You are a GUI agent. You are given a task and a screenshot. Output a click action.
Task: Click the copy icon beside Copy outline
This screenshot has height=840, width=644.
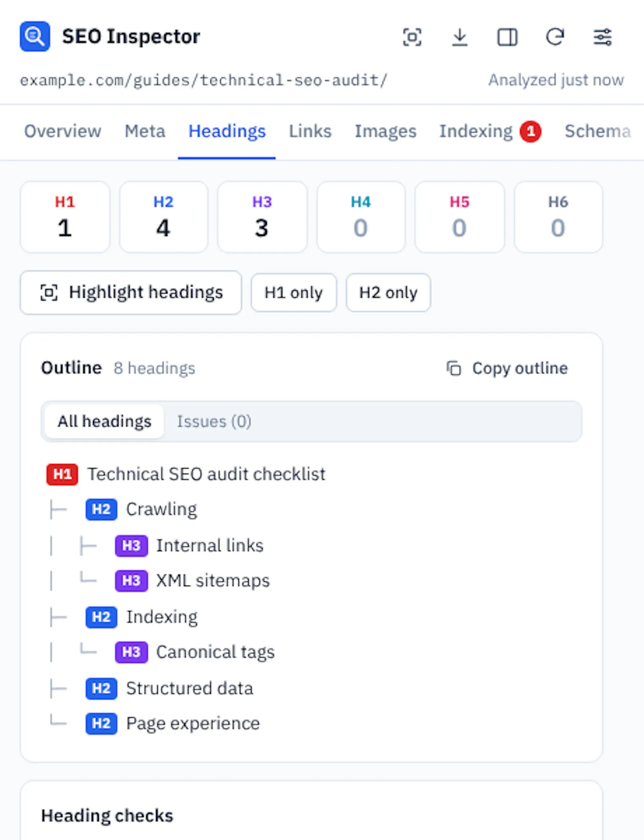(x=454, y=368)
